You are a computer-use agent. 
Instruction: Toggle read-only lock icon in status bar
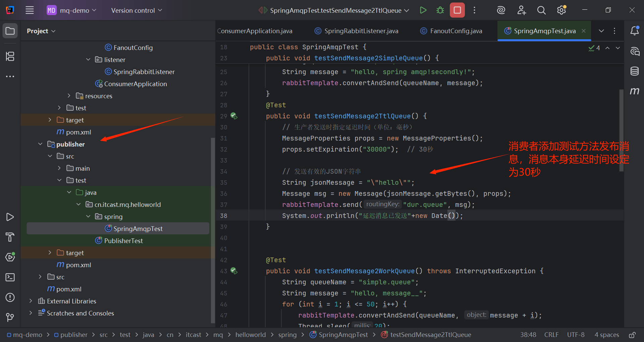(x=632, y=335)
